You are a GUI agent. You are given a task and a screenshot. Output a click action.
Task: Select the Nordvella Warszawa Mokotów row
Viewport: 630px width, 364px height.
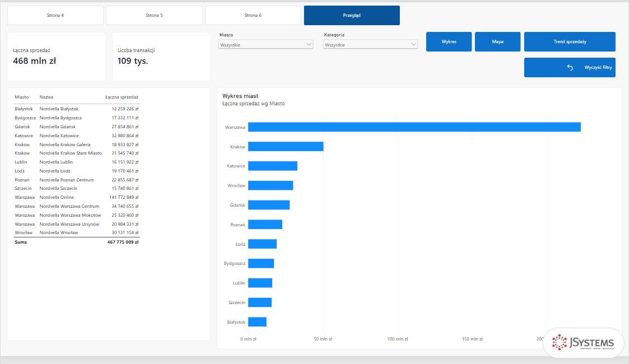(76, 216)
